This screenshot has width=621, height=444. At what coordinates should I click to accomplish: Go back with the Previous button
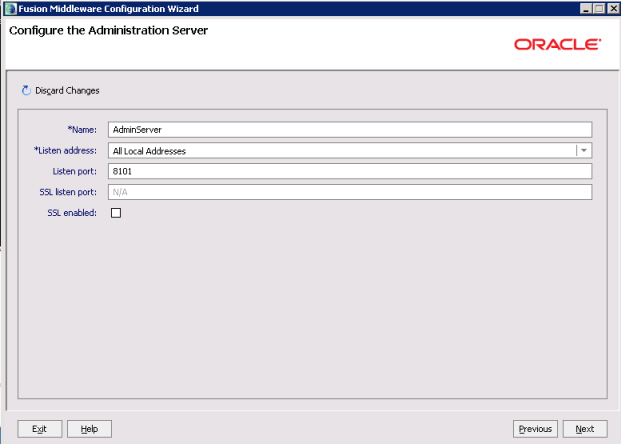click(535, 429)
